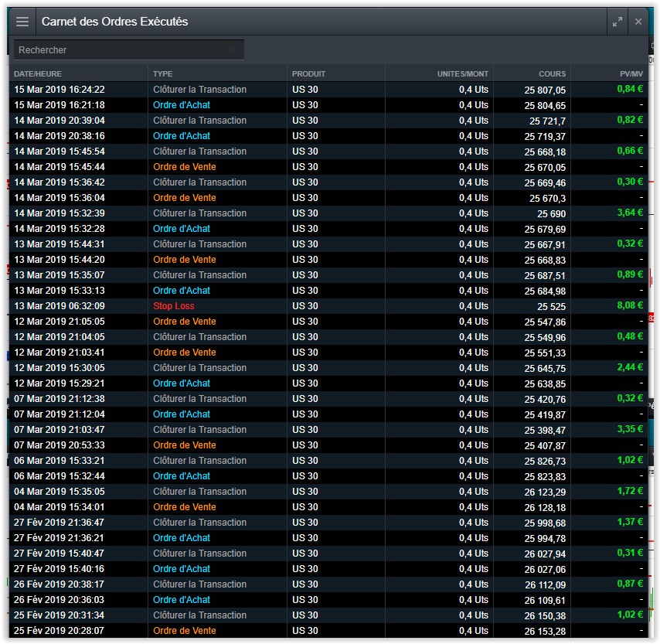Click into the Rechercher search box
The height and width of the screenshot is (644, 660).
tap(124, 50)
